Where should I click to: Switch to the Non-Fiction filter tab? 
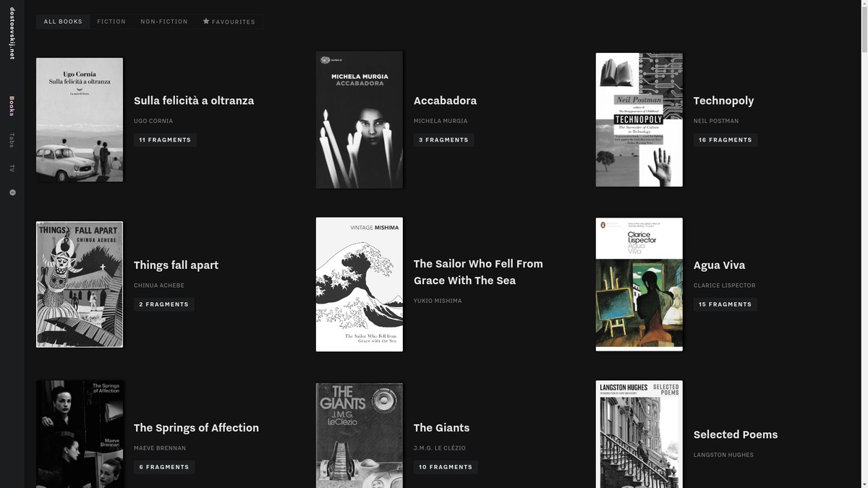[164, 22]
